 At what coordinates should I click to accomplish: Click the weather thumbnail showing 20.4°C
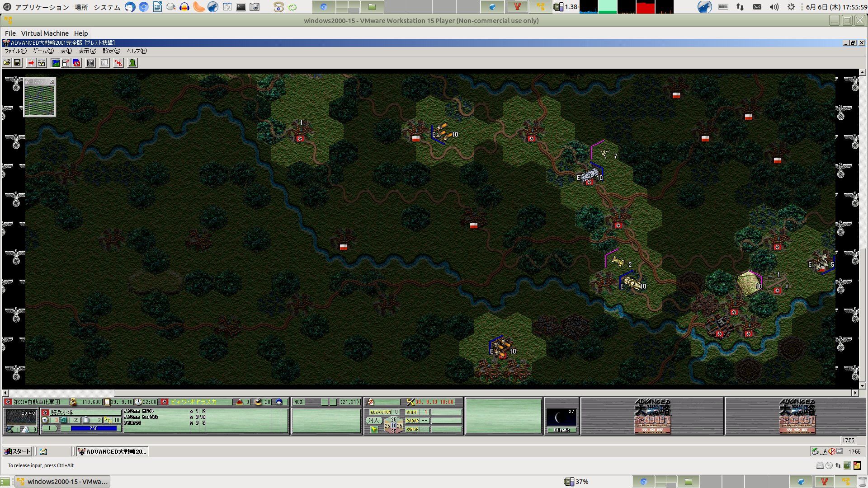[22, 417]
